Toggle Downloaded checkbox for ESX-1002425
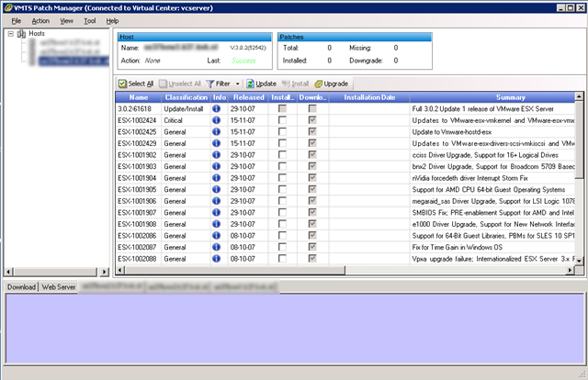This screenshot has width=588, height=380. [312, 132]
